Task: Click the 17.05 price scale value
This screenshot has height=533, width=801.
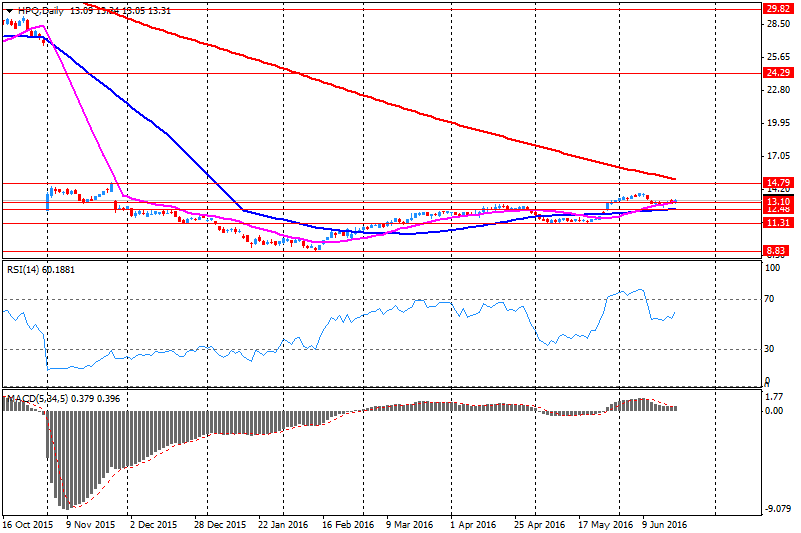Action: (778, 156)
